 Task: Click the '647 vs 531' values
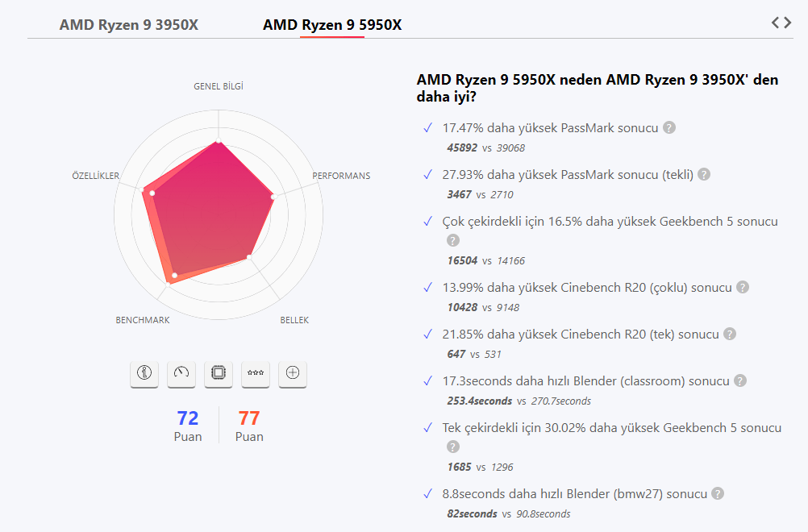tap(474, 355)
